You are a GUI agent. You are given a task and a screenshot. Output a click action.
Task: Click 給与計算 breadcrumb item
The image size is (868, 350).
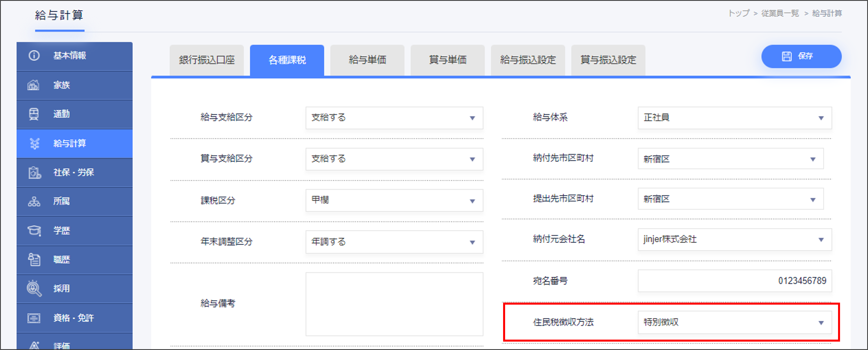[x=827, y=13]
